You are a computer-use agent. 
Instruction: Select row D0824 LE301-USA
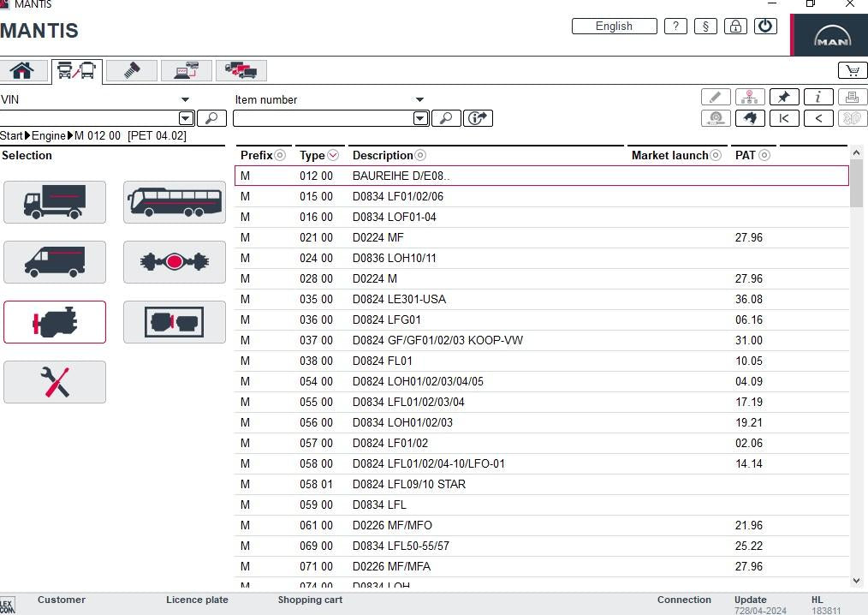541,299
